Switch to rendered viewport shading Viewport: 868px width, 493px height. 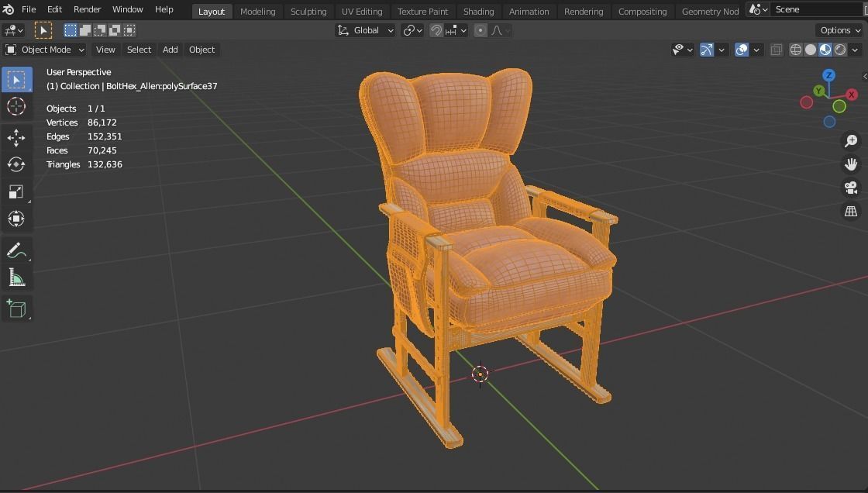click(x=840, y=50)
